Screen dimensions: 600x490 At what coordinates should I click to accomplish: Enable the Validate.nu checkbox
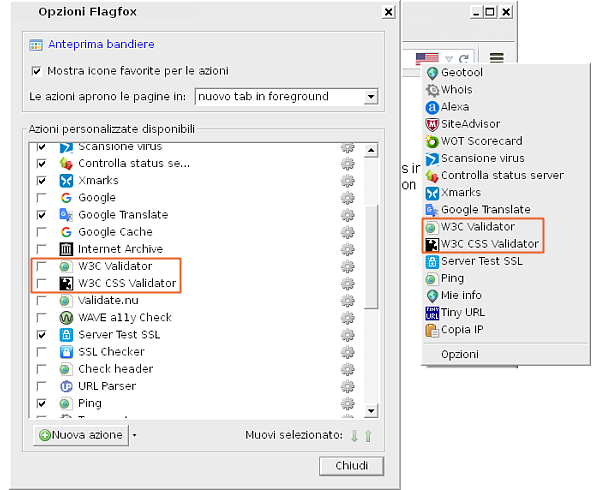[41, 301]
